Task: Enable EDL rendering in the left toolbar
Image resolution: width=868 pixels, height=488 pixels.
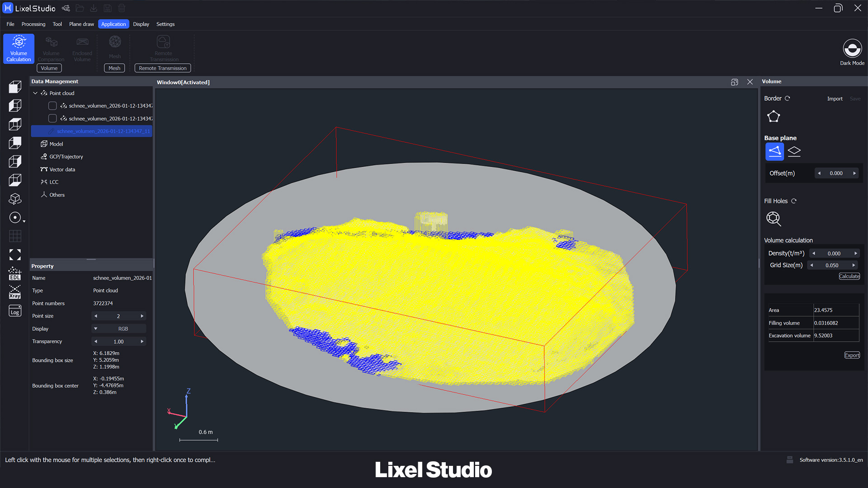Action: click(15, 274)
